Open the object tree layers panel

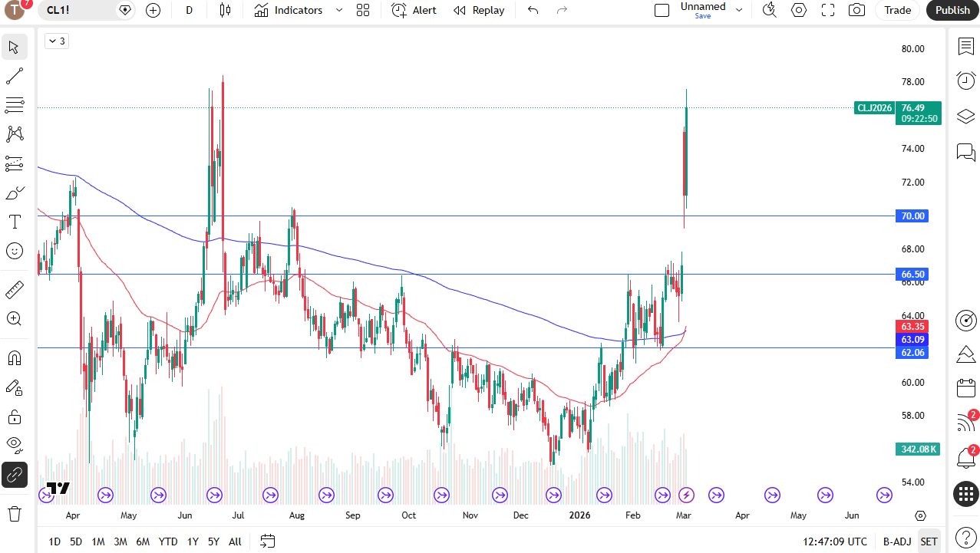tap(965, 116)
